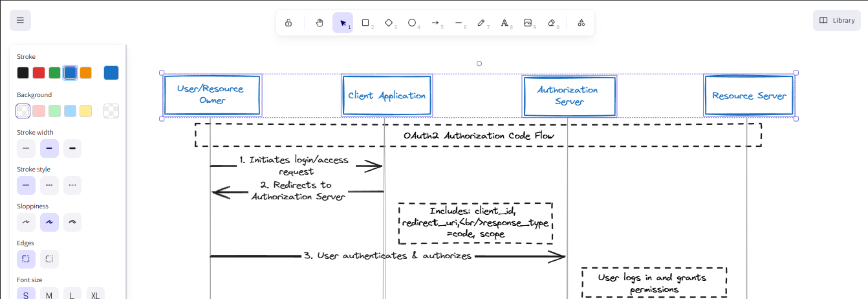
Task: Select the Diamond shape tool
Action: point(389,23)
